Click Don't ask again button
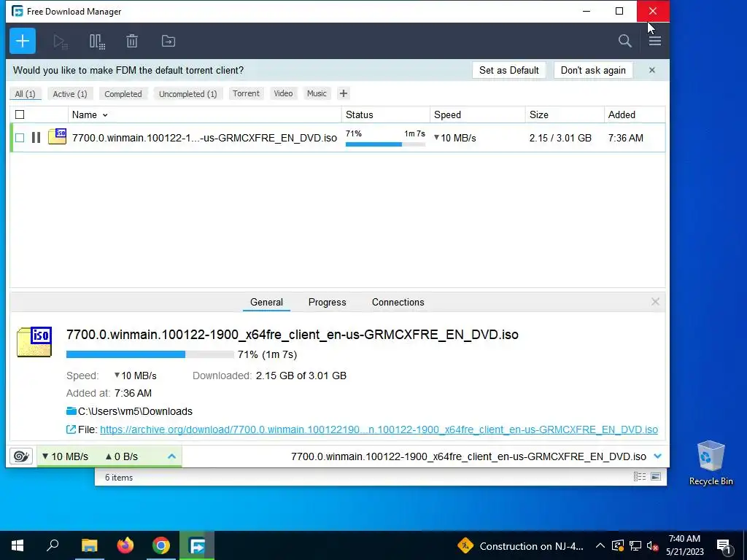Screen dimensions: 747x560 (x=593, y=70)
